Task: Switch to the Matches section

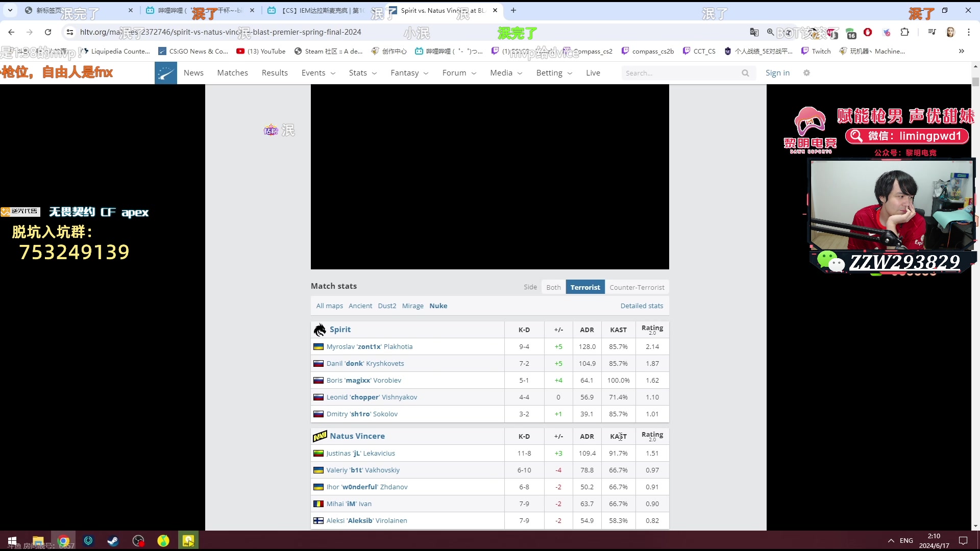Action: (232, 72)
